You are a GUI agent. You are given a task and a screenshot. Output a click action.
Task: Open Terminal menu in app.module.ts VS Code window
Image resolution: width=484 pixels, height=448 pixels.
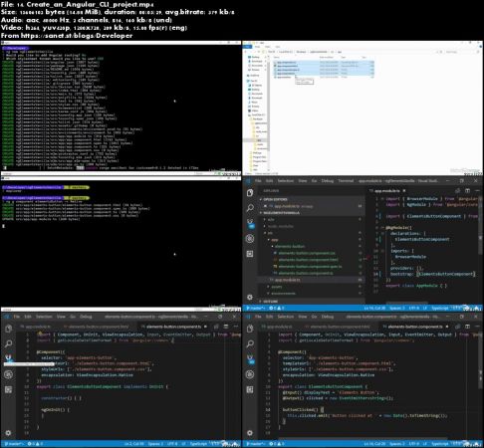click(346, 181)
